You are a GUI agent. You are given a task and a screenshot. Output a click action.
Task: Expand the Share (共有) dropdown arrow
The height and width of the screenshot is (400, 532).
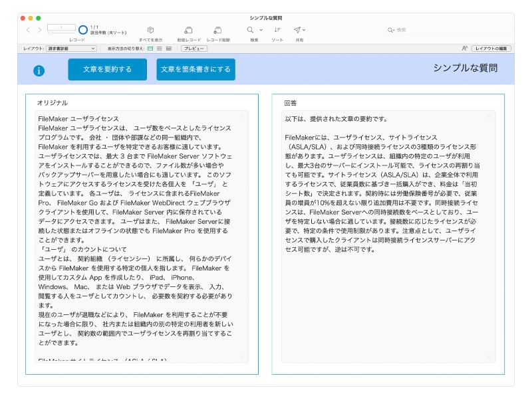[x=305, y=30]
